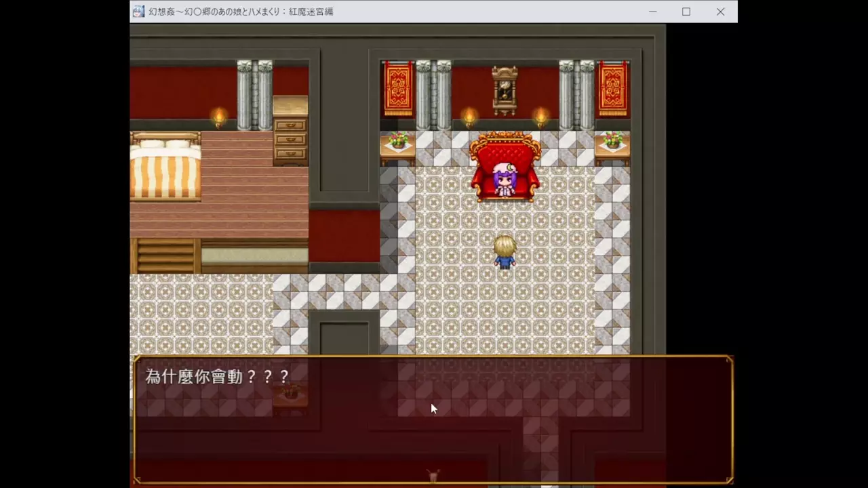Minimize the game window
Screen dimensions: 868x488
click(x=652, y=12)
